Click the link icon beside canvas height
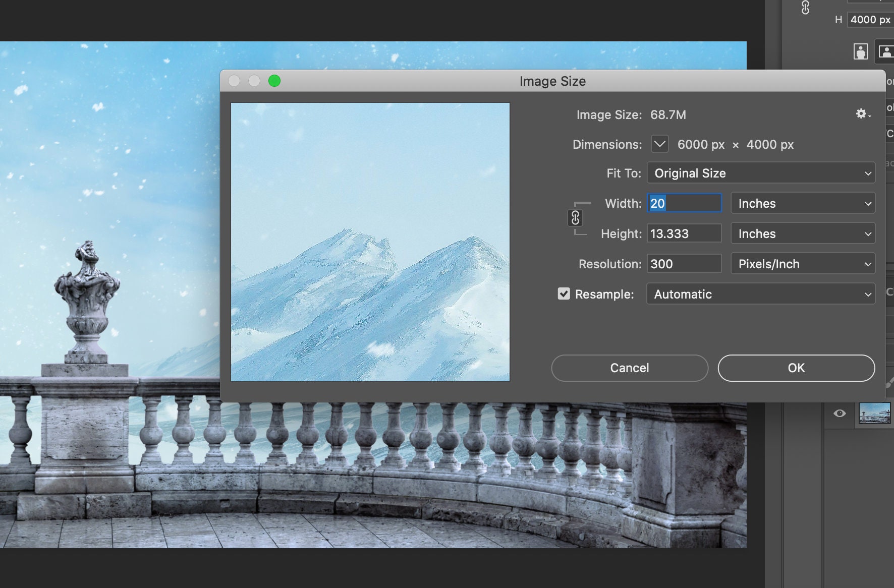The height and width of the screenshot is (588, 894). coord(806,8)
